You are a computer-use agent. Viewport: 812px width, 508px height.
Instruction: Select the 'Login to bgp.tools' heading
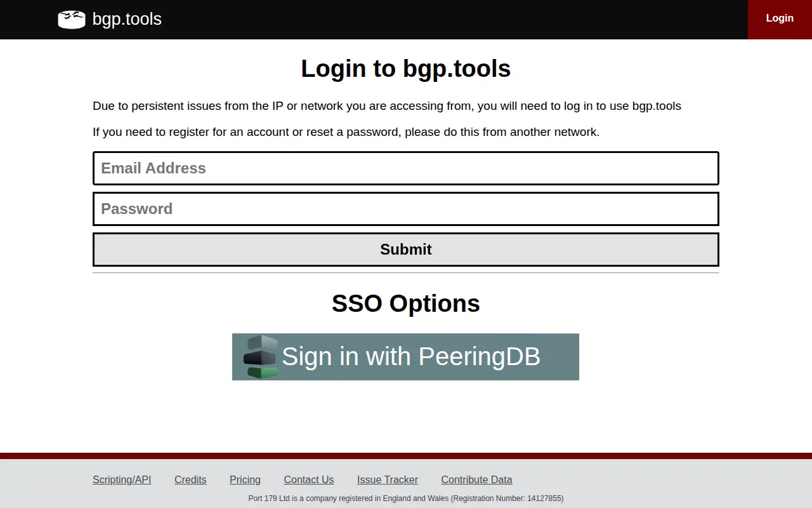click(406, 69)
